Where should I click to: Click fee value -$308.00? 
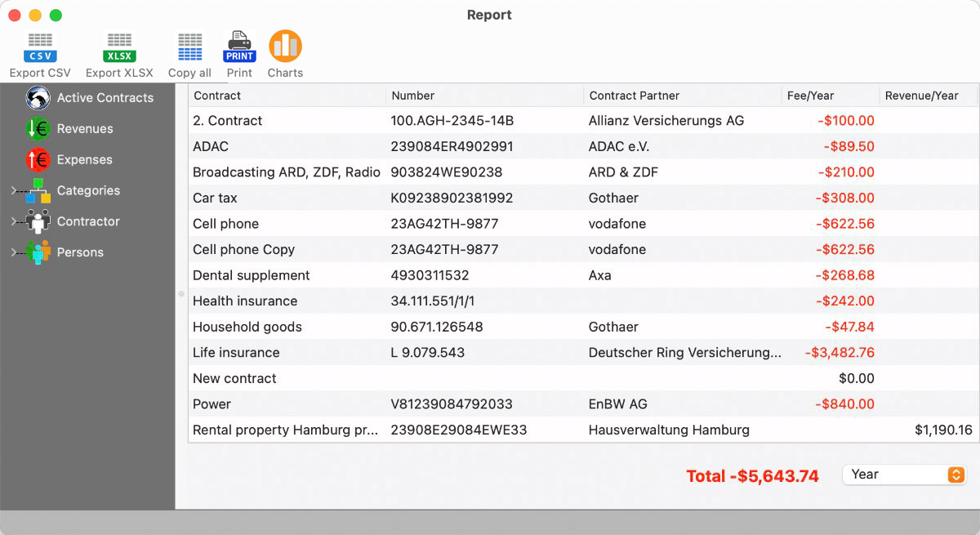point(845,198)
